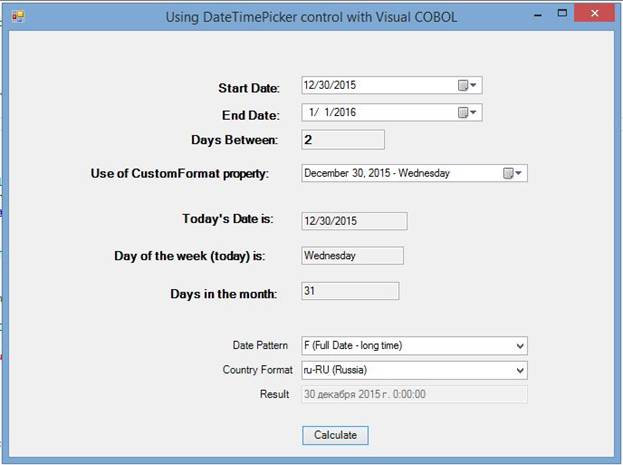Click the Use of CustomFormat property label
This screenshot has height=465, width=623.
coord(180,174)
